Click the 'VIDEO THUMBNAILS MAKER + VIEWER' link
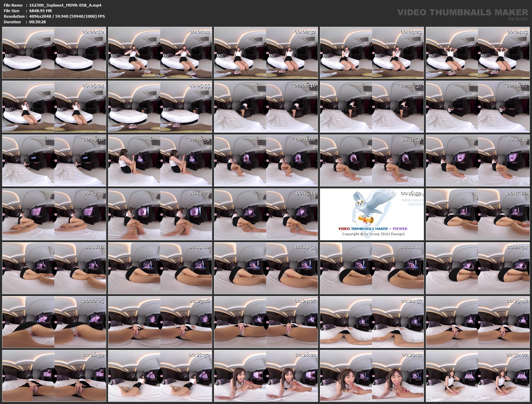The image size is (532, 404). (x=373, y=228)
